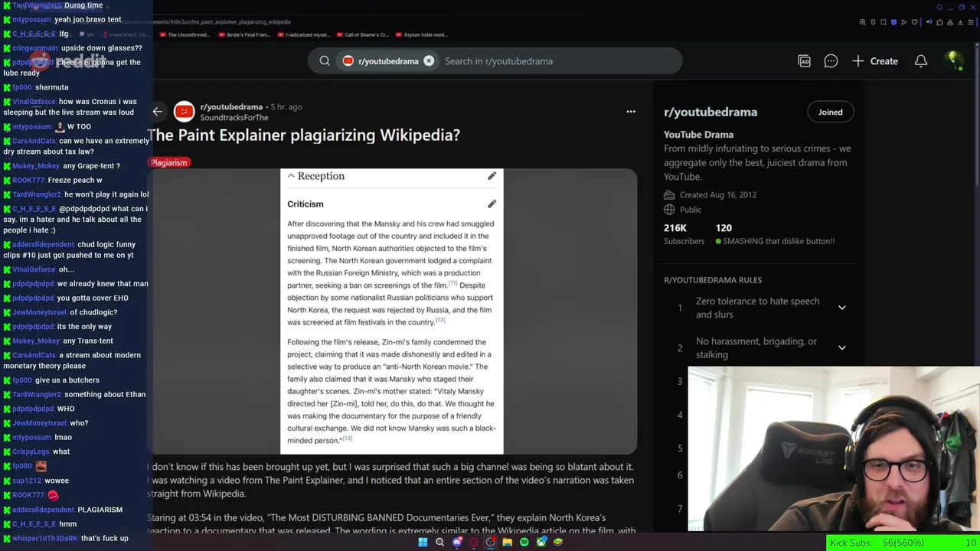Open Discord from the taskbar

pyautogui.click(x=457, y=543)
